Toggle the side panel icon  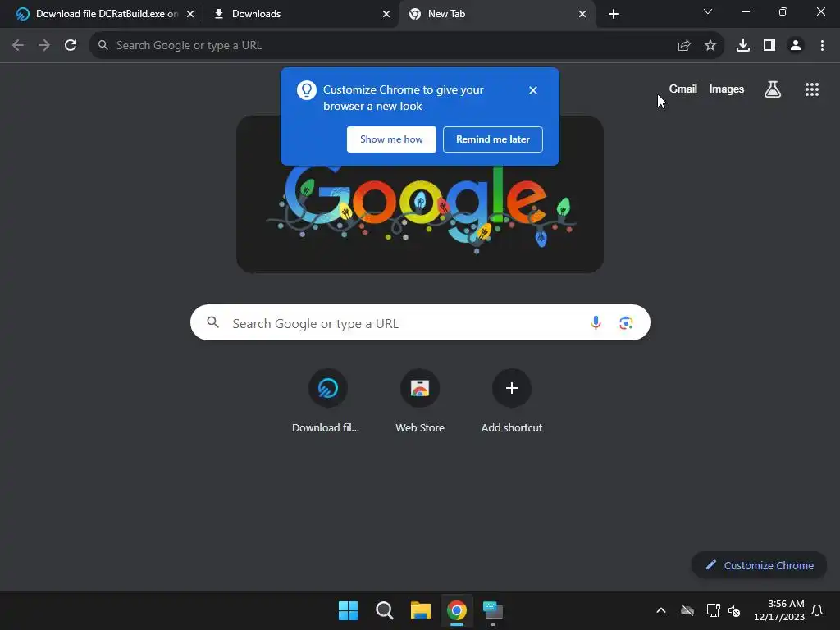click(x=769, y=46)
